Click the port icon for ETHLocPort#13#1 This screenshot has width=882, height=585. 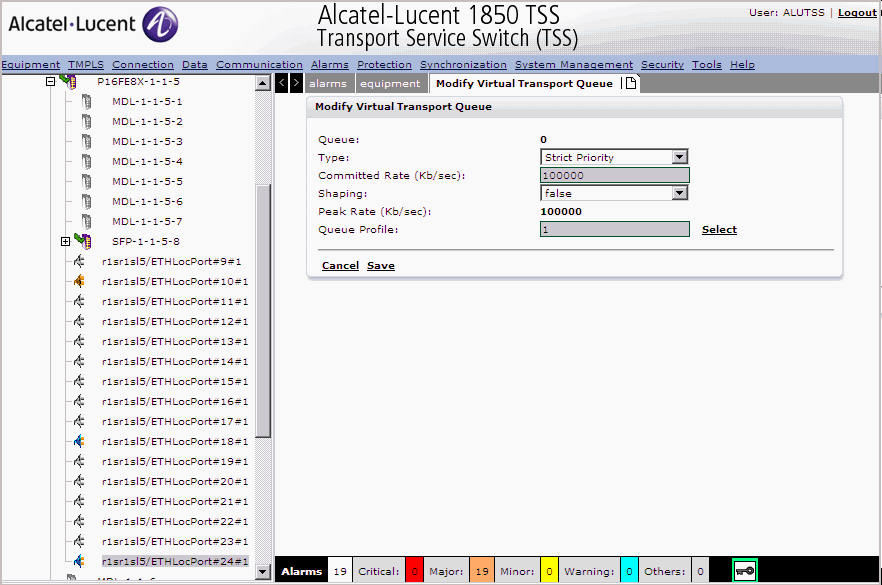click(79, 341)
